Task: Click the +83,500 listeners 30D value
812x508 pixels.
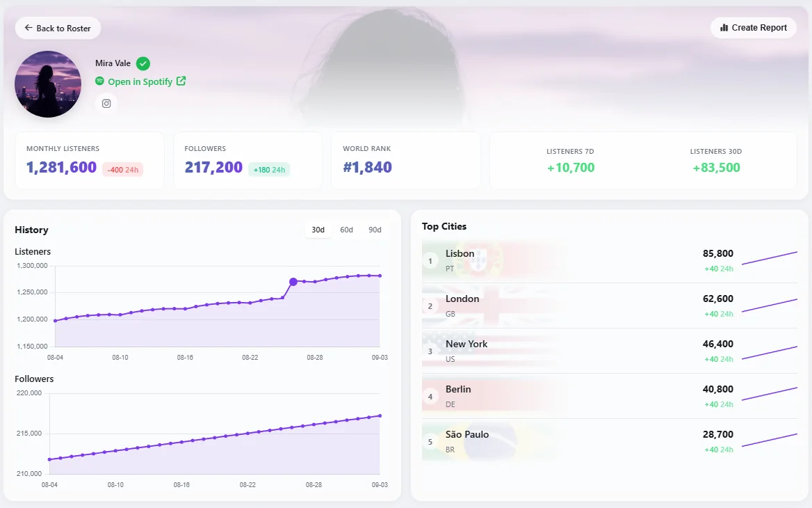Action: click(x=716, y=168)
